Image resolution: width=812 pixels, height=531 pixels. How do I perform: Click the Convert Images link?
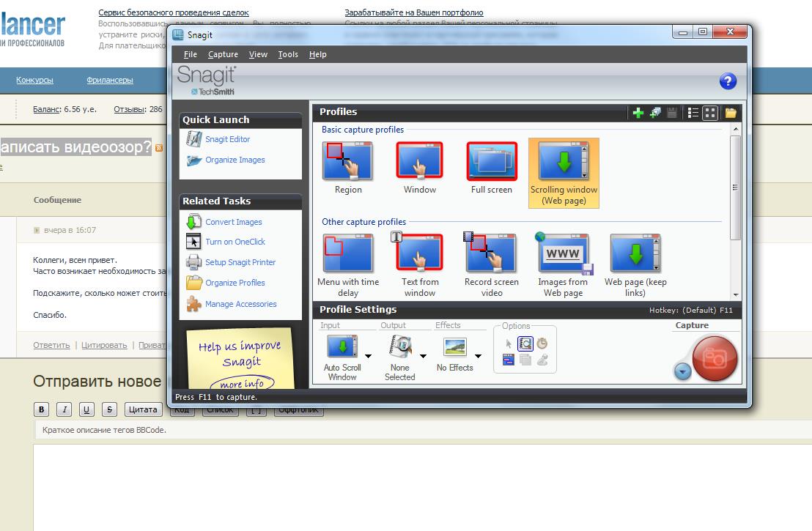[233, 222]
